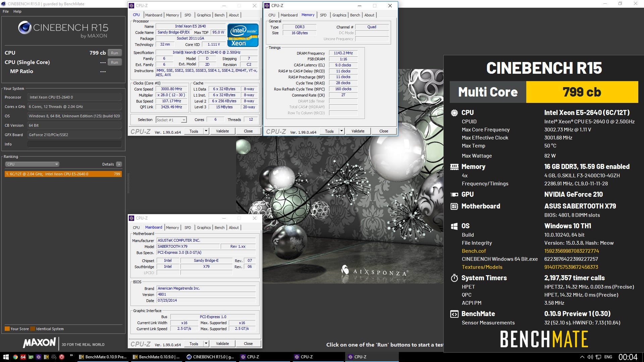This screenshot has height=362, width=644.
Task: Click the Windows OS icon in BenchMate panel
Action: coord(454,226)
